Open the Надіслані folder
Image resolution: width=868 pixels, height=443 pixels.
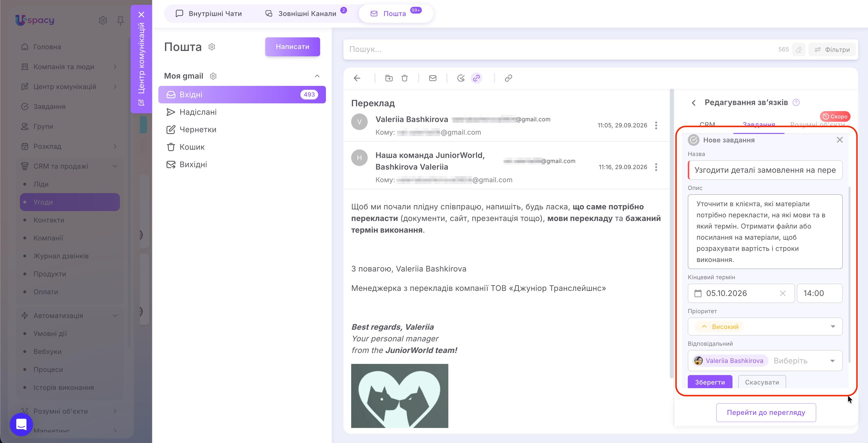tap(242, 112)
